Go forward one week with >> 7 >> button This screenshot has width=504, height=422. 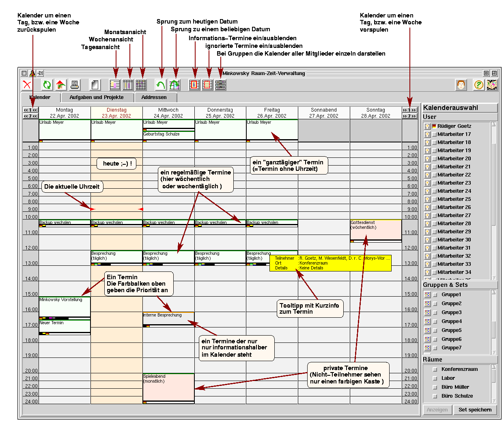point(409,116)
